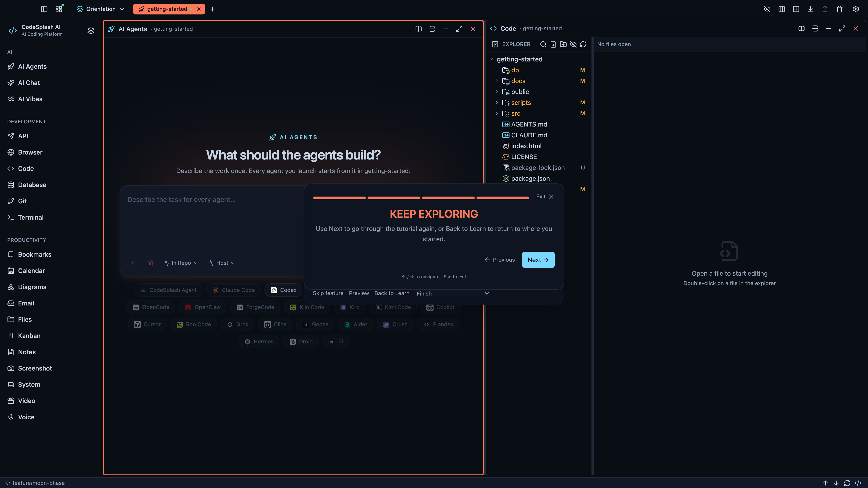Open search in the Explorer toolbar
868x488 pixels.
coord(543,44)
